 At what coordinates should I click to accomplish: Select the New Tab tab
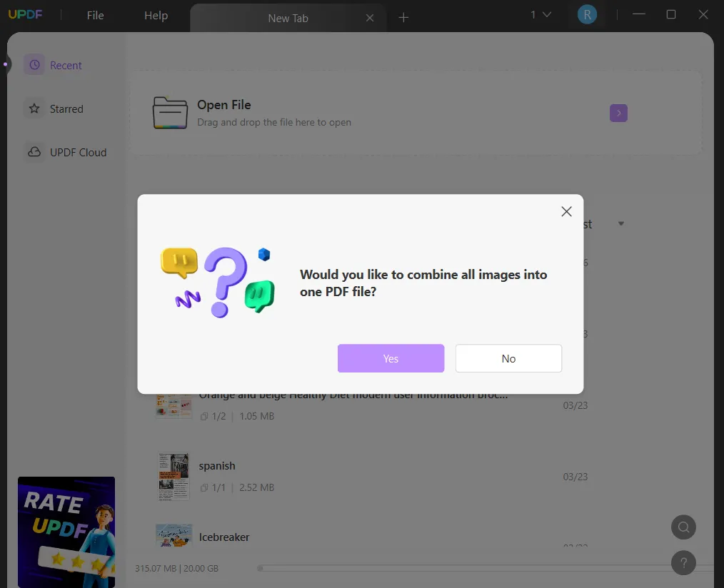point(288,18)
